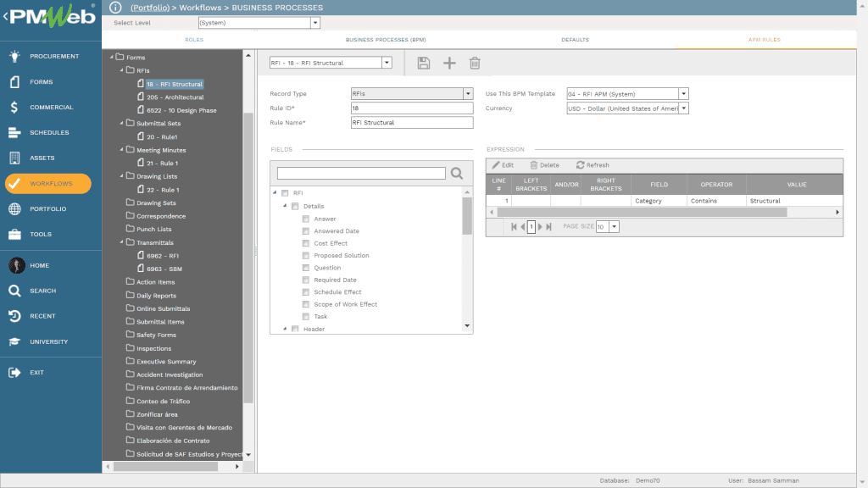Check the Answer field checkbox
Image resolution: width=868 pixels, height=488 pixels.
tap(305, 219)
